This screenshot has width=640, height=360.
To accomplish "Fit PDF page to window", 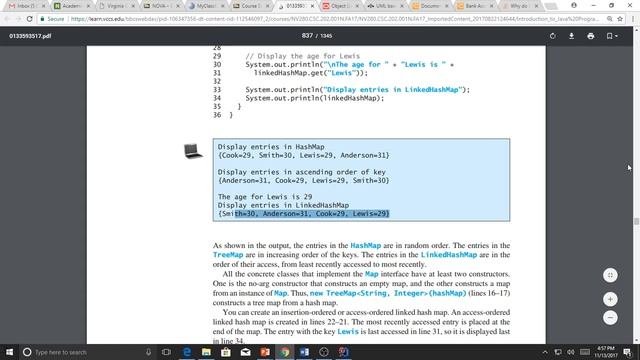I will (x=610, y=275).
